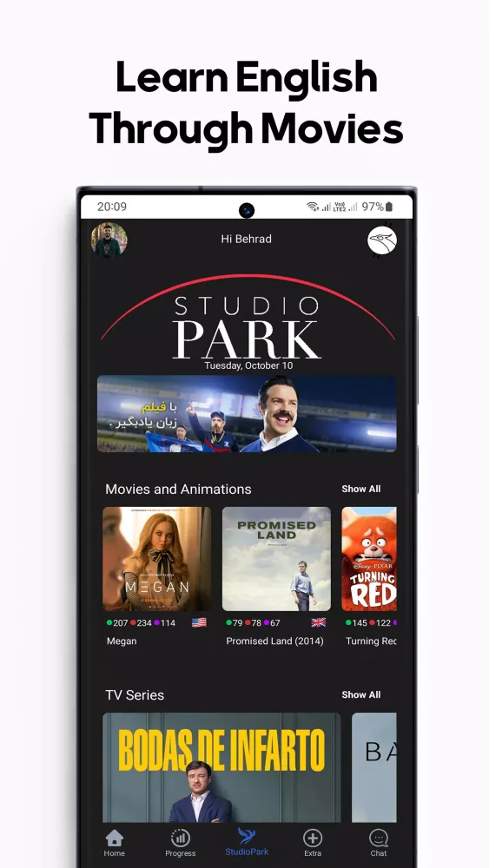Tap the 20:09 clock in status bar

coord(112,207)
